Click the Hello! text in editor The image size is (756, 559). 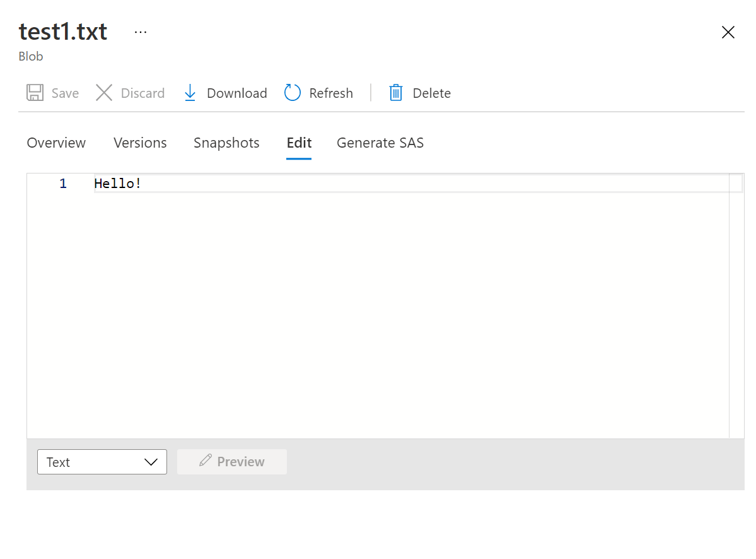117,183
